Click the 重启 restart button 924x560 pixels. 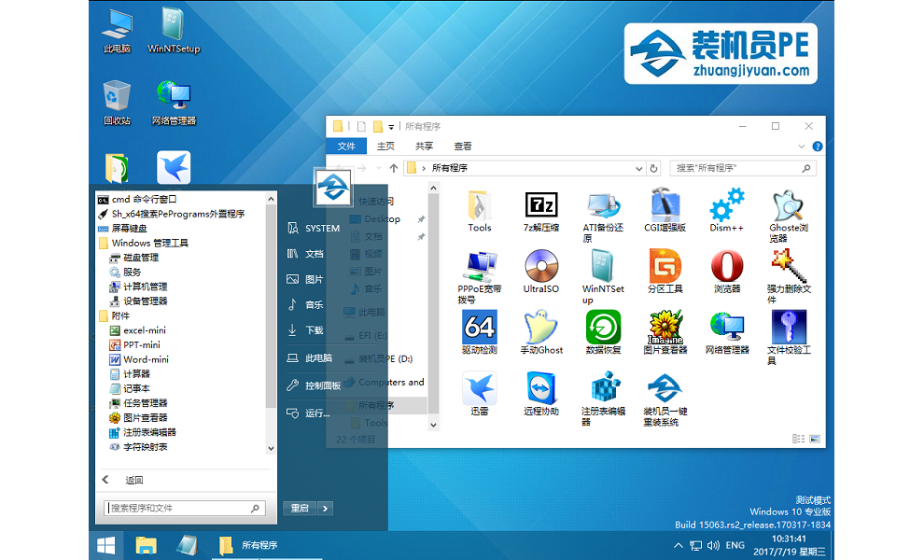299,509
